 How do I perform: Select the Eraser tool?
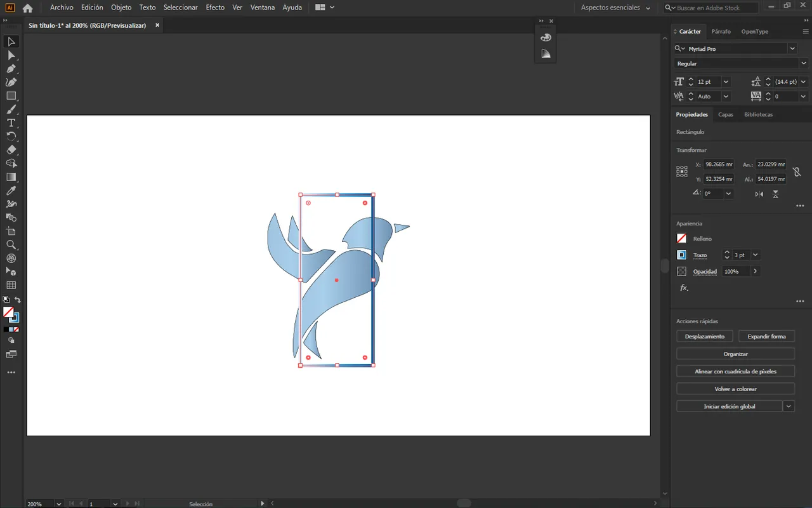point(11,150)
